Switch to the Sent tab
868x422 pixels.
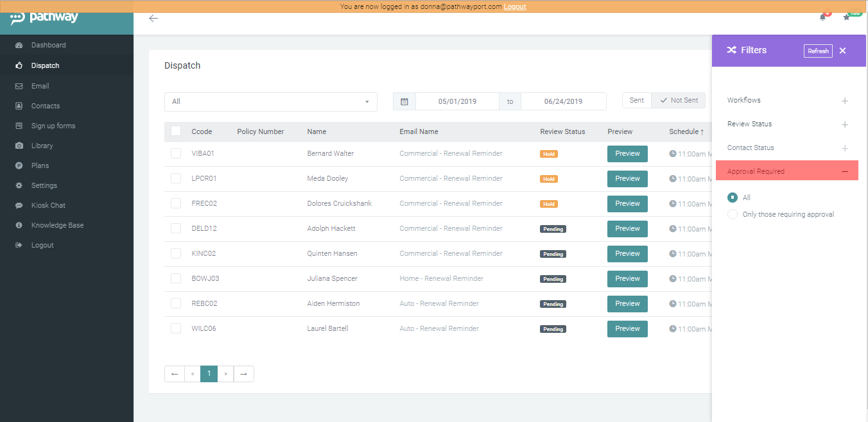tap(636, 100)
